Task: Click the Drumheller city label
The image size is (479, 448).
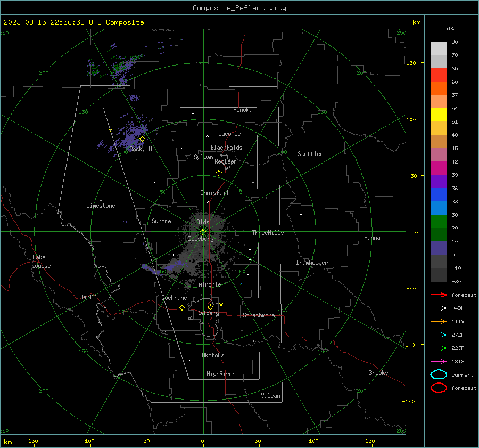Action: point(312,263)
